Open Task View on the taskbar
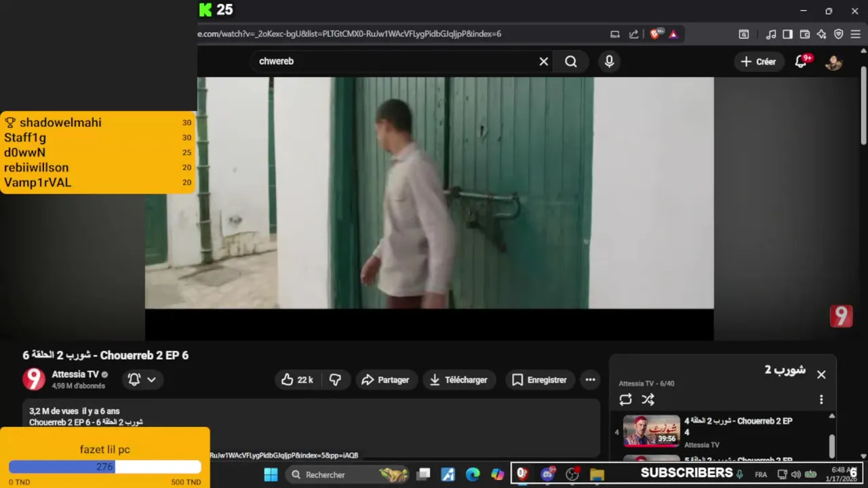Screen dimensions: 868x488 424,474
